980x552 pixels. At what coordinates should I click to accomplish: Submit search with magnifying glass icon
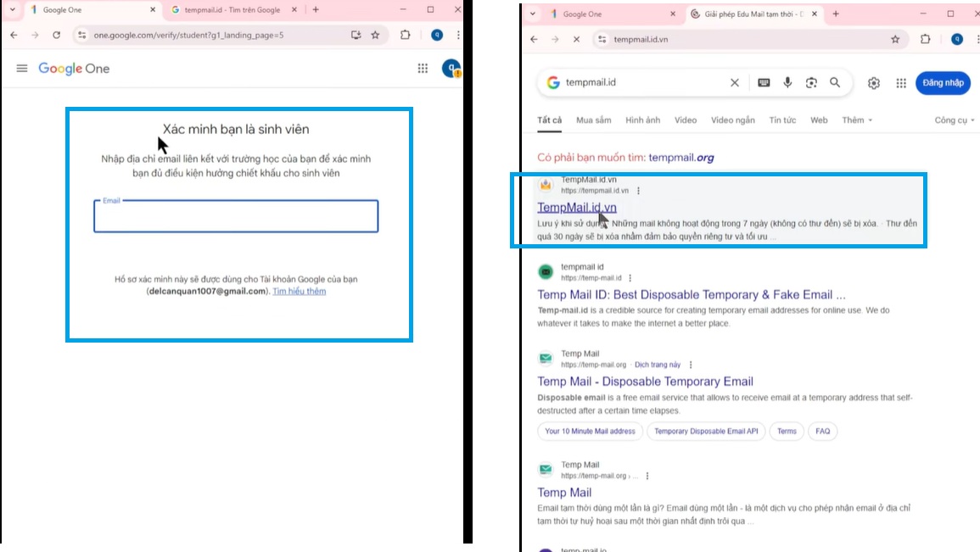(x=835, y=82)
